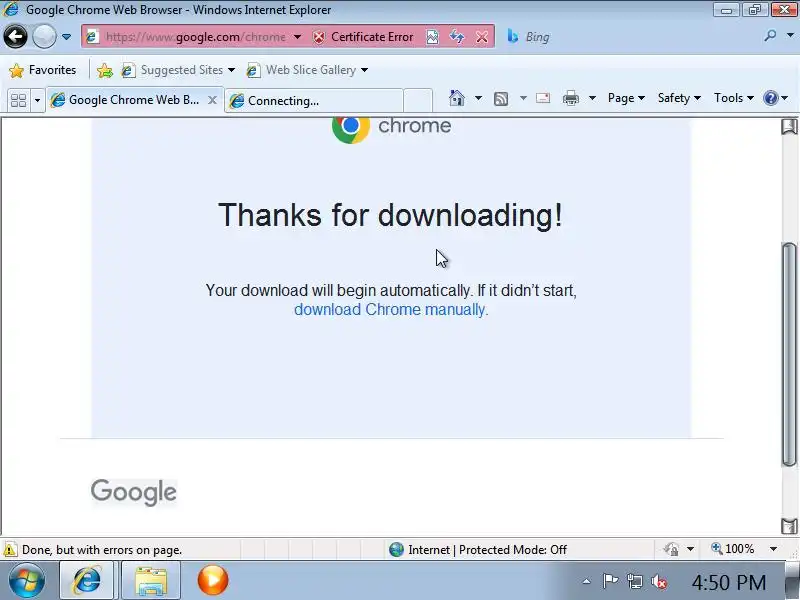Open the Page menu
This screenshot has height=600, width=800.
tap(626, 98)
